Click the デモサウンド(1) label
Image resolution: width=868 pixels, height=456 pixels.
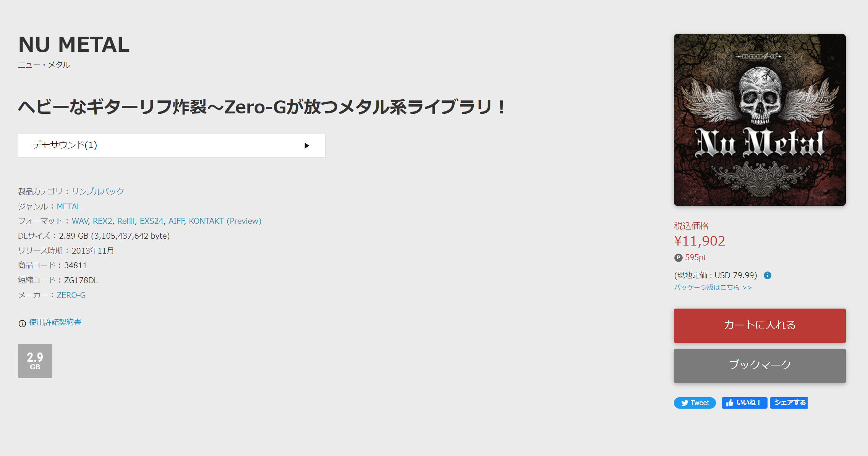pos(65,145)
